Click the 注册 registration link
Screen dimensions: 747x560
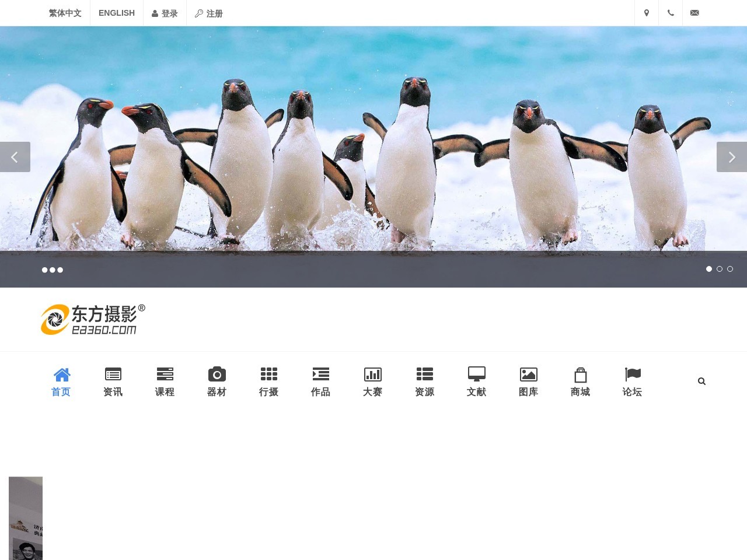(208, 12)
